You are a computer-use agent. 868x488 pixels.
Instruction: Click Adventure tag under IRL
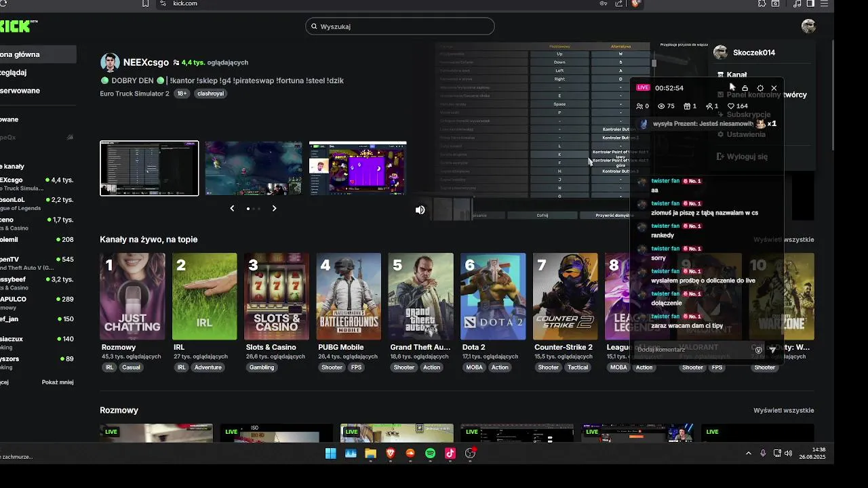(x=208, y=367)
